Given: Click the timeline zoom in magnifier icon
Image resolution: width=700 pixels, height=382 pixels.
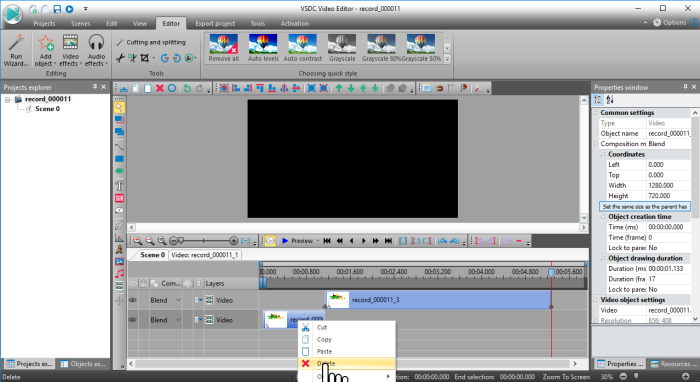Looking at the screenshot, I should (x=138, y=241).
